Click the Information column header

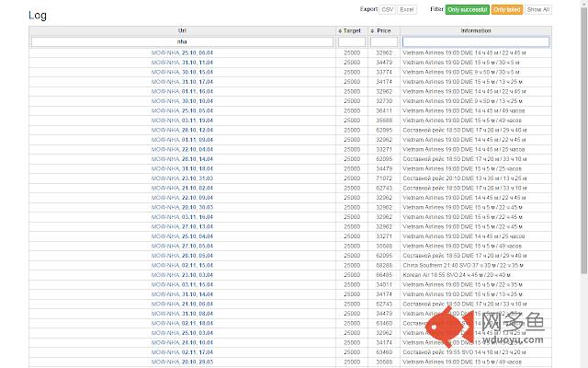tap(475, 30)
